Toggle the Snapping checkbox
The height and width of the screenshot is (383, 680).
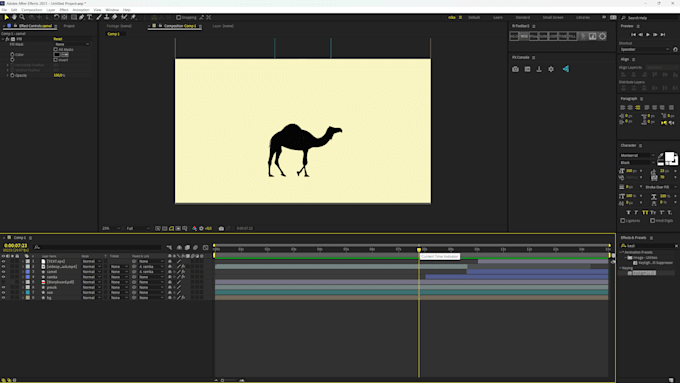pyautogui.click(x=178, y=17)
